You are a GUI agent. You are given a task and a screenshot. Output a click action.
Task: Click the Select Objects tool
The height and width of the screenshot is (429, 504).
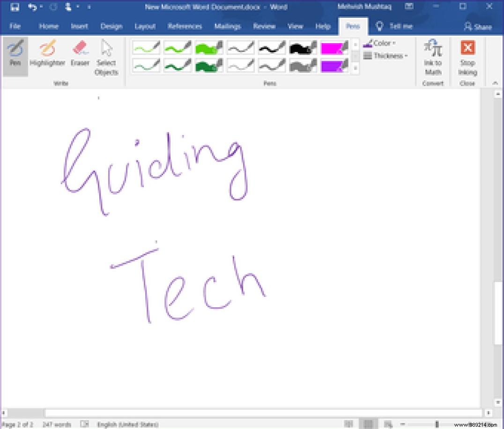pos(106,56)
